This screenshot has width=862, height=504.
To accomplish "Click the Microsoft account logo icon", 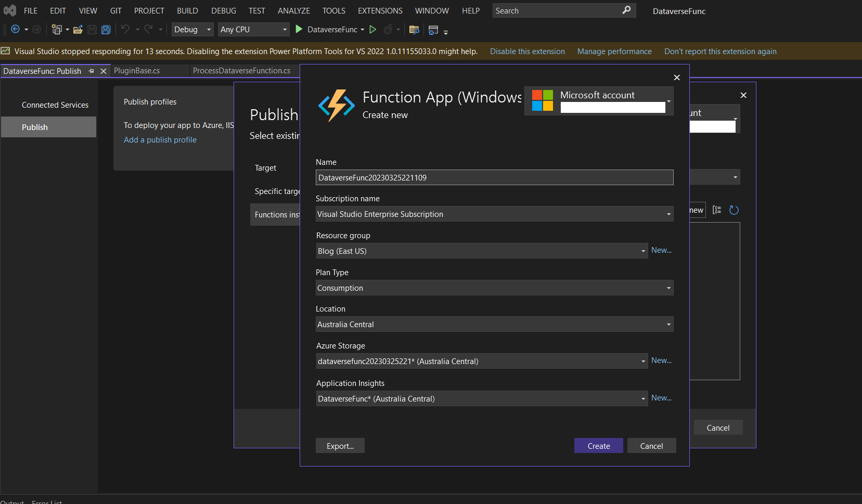I will tap(543, 100).
